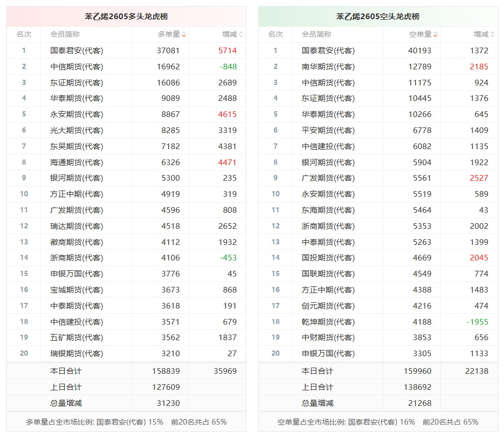Sort long table by 增减 sort arrows
Viewport: 504px width, 437px height.
point(241,34)
